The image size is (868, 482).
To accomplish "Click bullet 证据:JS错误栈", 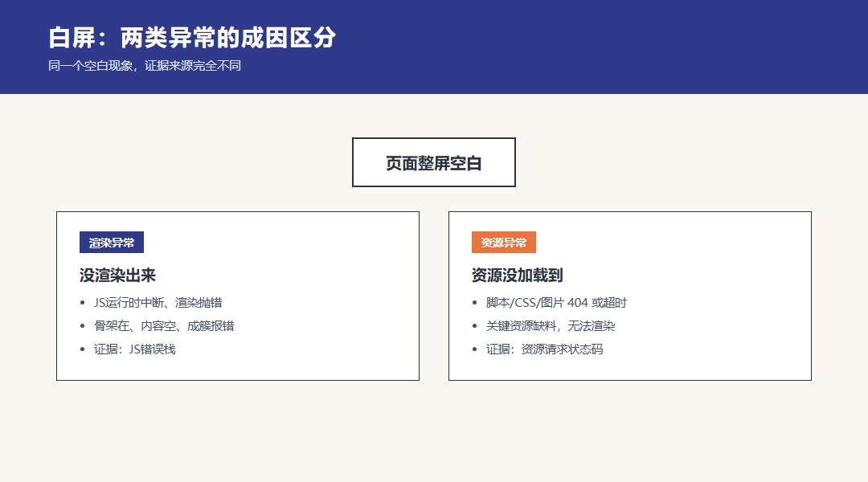I will click(x=134, y=349).
